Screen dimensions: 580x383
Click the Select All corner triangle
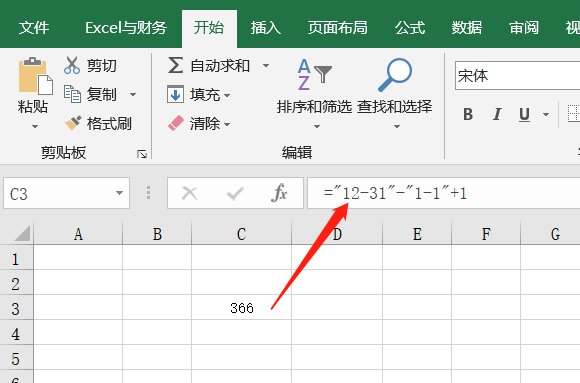click(x=22, y=234)
